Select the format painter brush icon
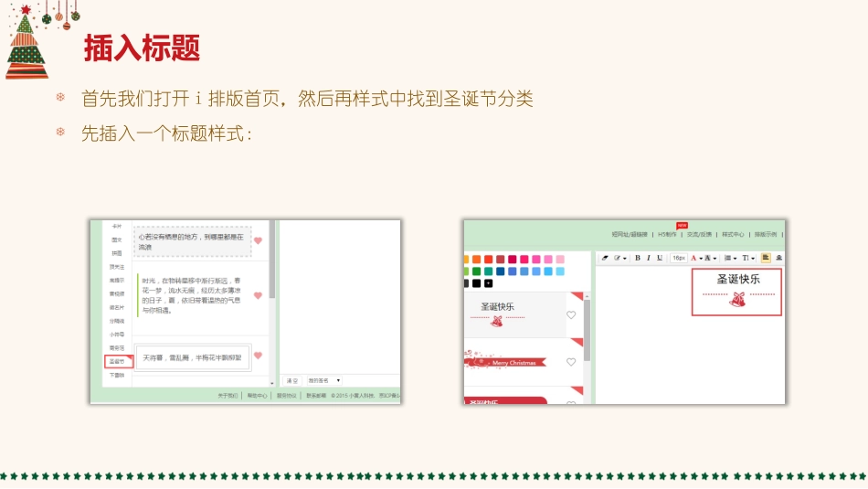The image size is (868, 489). 618,258
